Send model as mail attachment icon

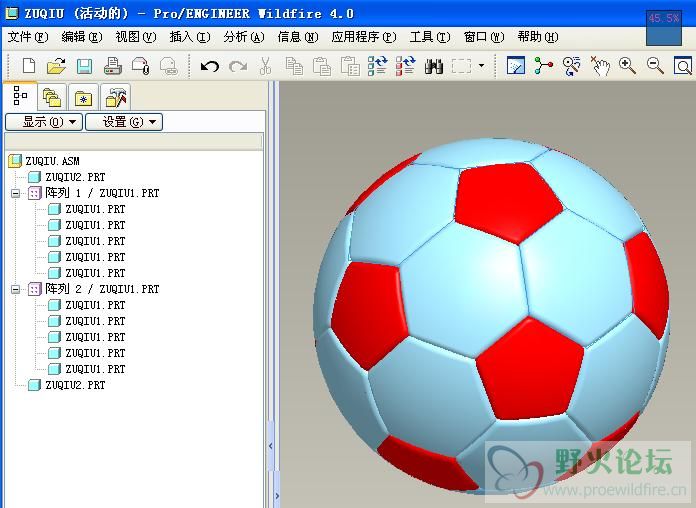(x=141, y=66)
